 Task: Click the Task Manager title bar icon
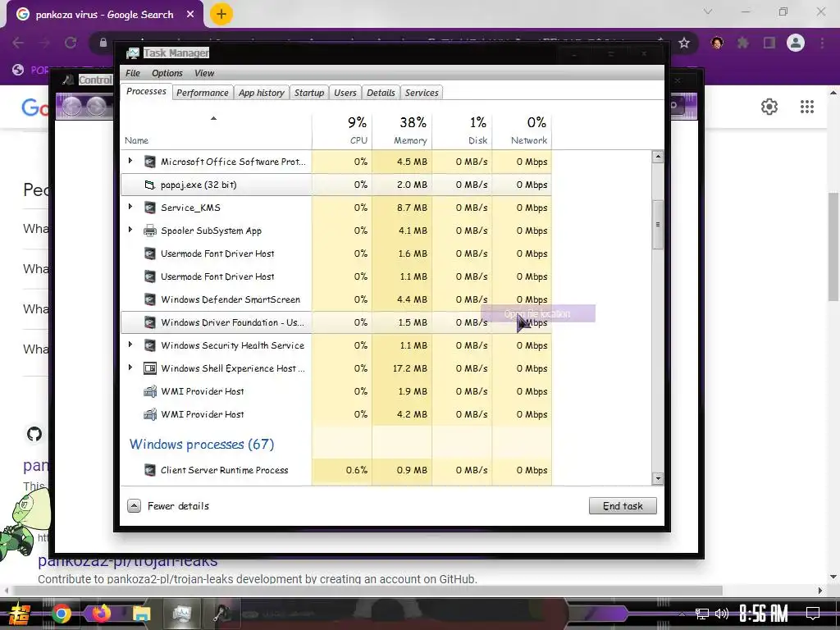coord(132,53)
